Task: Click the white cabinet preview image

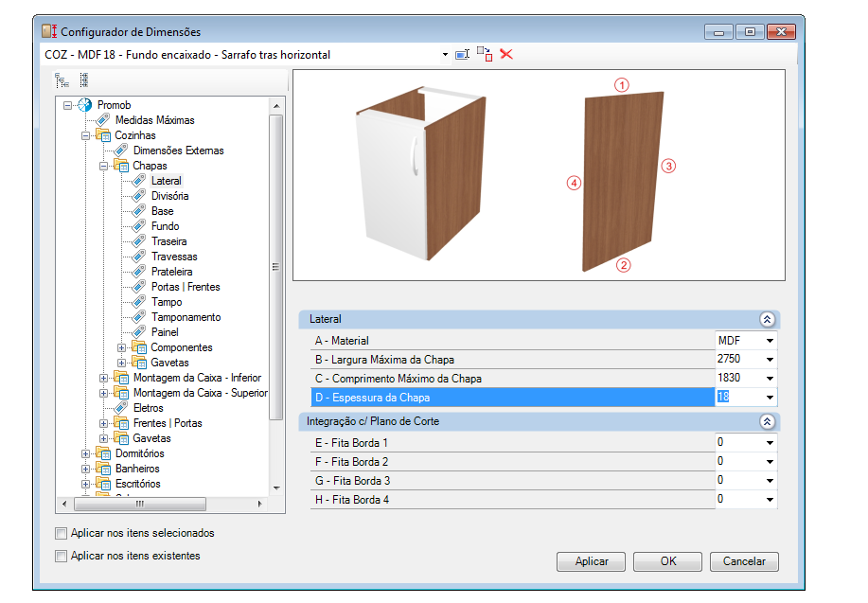Action: click(x=421, y=173)
